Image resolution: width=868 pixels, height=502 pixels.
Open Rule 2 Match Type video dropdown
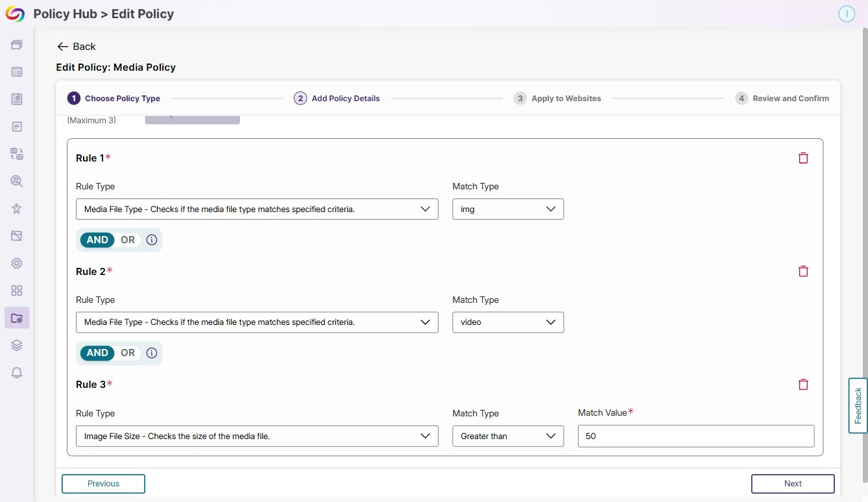pos(508,322)
